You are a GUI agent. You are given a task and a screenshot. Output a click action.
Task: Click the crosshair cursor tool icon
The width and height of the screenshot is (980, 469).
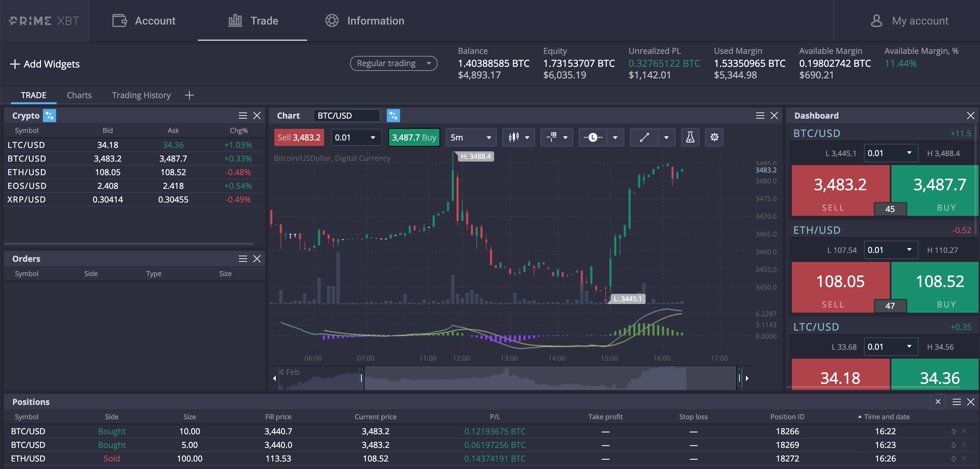click(x=552, y=137)
